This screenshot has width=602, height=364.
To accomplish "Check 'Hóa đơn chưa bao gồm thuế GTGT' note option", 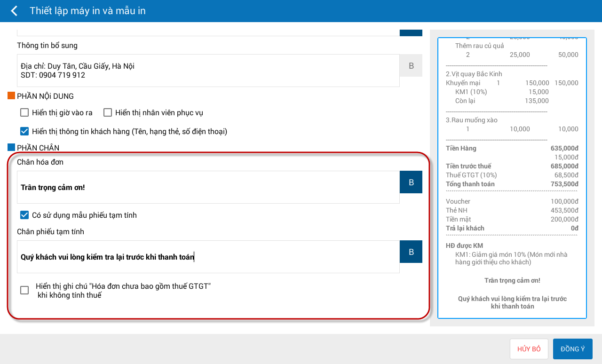I will click(24, 290).
